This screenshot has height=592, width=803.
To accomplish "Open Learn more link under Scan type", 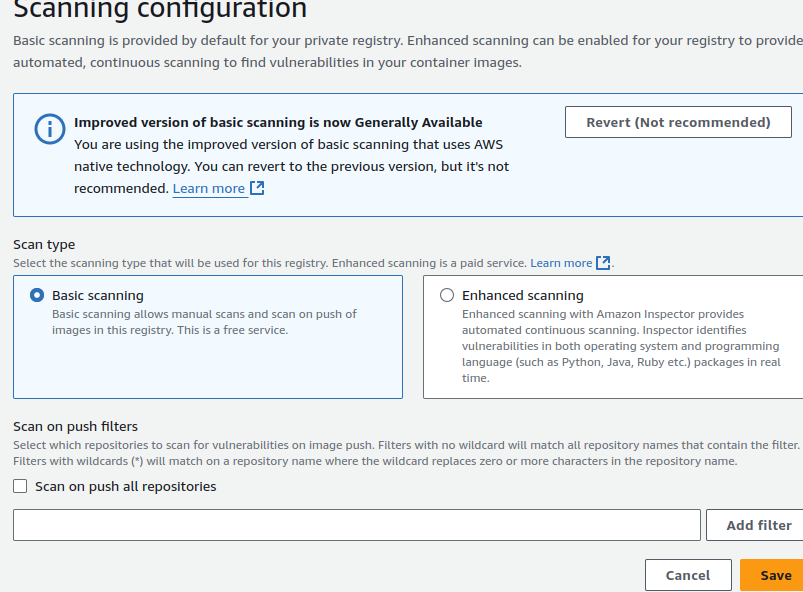I will pos(561,263).
